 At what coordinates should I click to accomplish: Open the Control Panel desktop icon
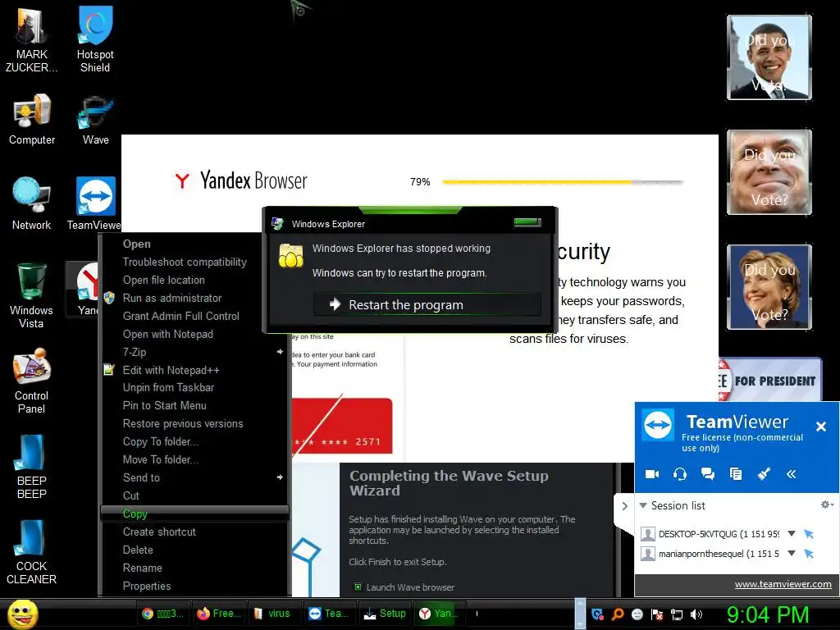[x=31, y=381]
